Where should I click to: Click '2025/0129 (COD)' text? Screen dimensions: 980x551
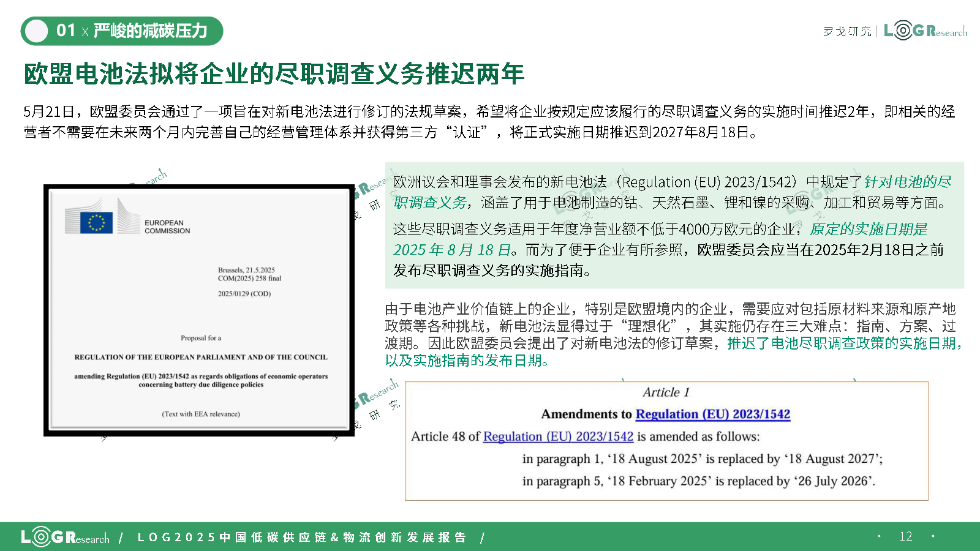click(x=244, y=294)
